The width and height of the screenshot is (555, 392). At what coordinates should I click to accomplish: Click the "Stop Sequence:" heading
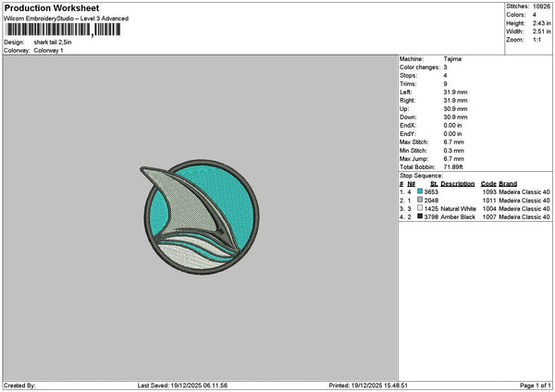(x=421, y=176)
